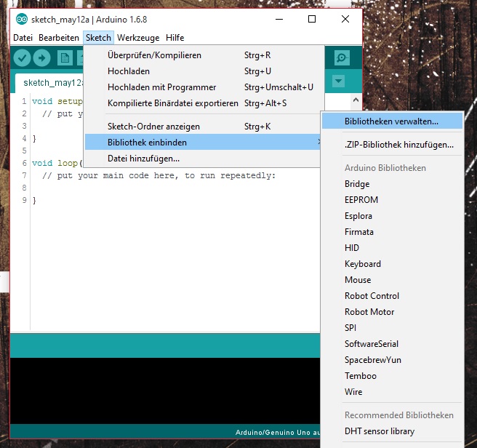Image resolution: width=477 pixels, height=448 pixels.
Task: Open Bibliotheken verwalten... library manager
Action: click(392, 121)
